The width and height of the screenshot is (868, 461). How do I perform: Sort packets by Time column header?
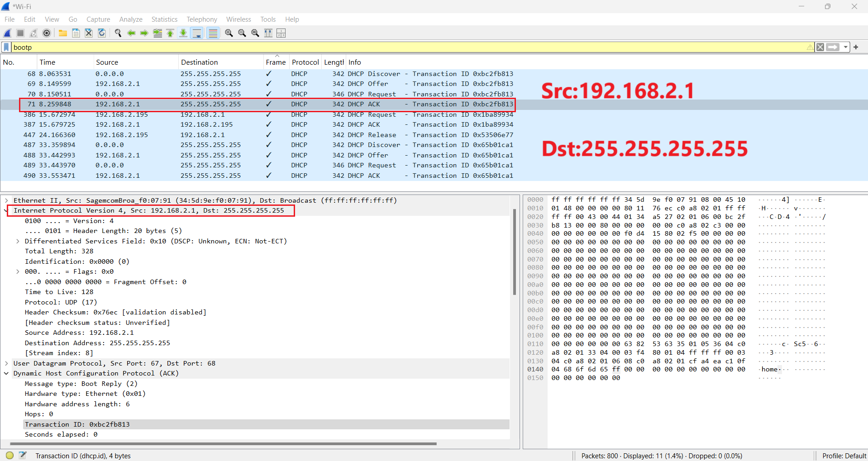[x=64, y=62]
